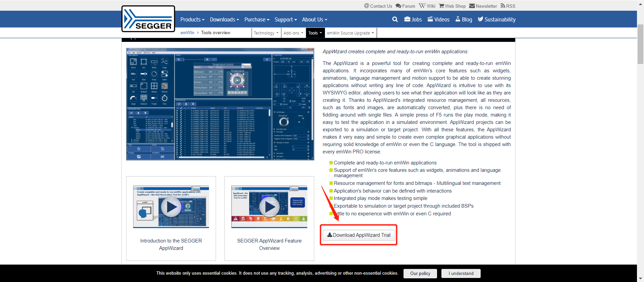Click the Tools overview breadcrumb
Screen dimensions: 644x282
(x=216, y=32)
